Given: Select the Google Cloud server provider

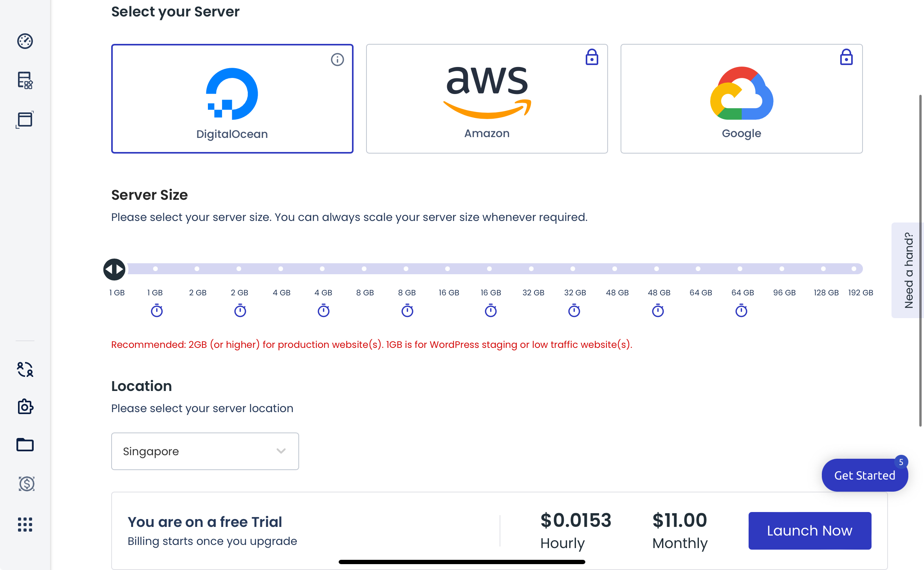Looking at the screenshot, I should 742,99.
